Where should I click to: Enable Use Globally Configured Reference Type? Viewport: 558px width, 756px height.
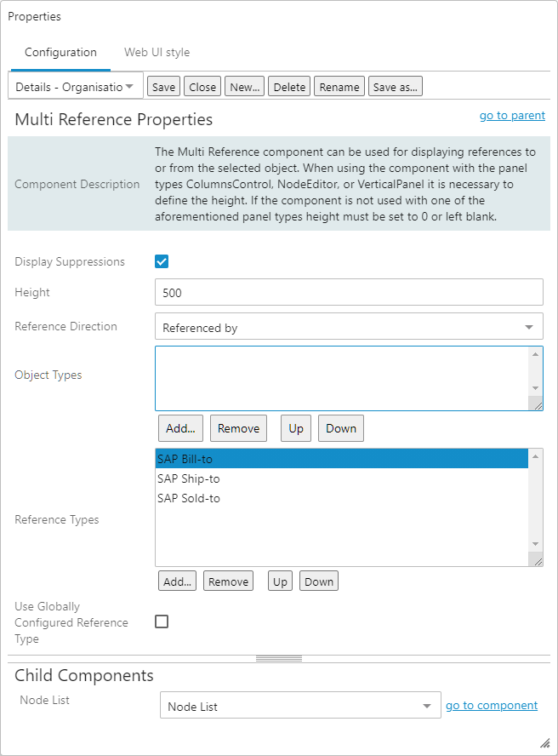click(x=162, y=621)
